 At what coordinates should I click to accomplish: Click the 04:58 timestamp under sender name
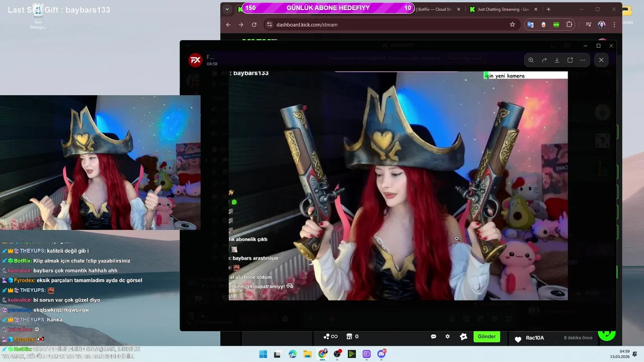pyautogui.click(x=212, y=64)
